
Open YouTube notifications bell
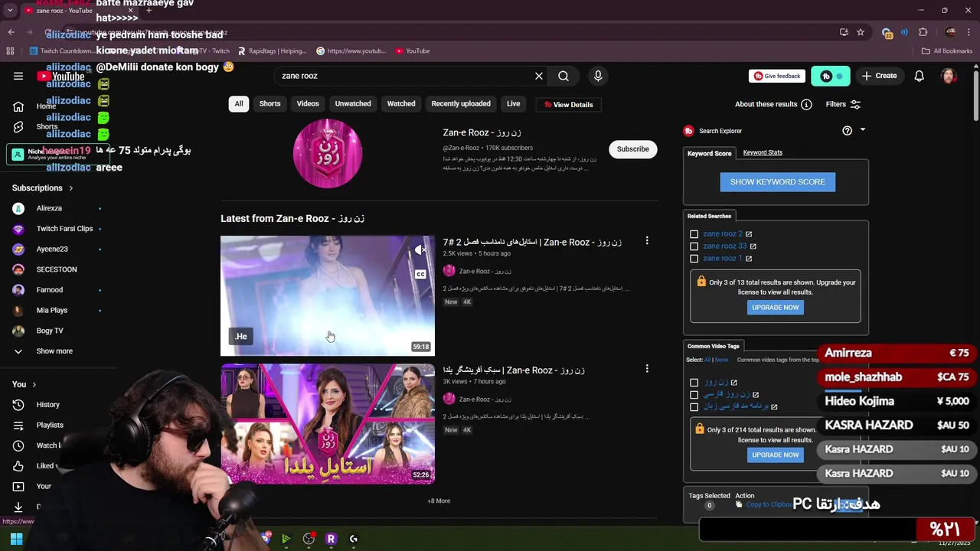click(920, 76)
